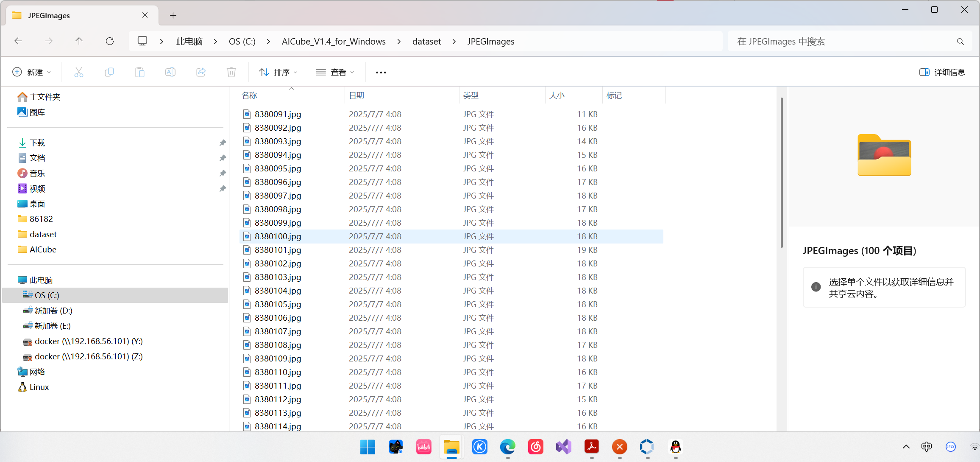Screen dimensions: 980x462
Task: Refresh the JPEGImages folder view
Action: tap(110, 41)
